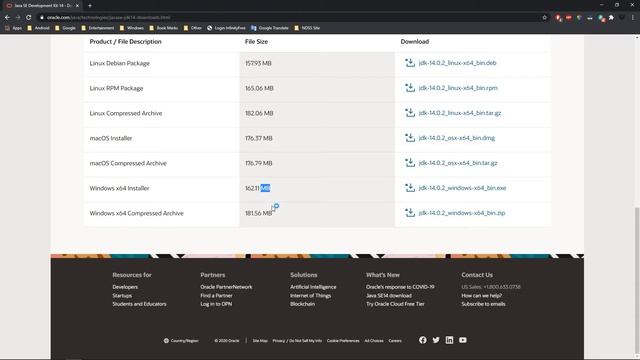Viewport: 640px width, 360px height.
Task: Download icon for windows-x64_bin.exe
Action: (410, 188)
